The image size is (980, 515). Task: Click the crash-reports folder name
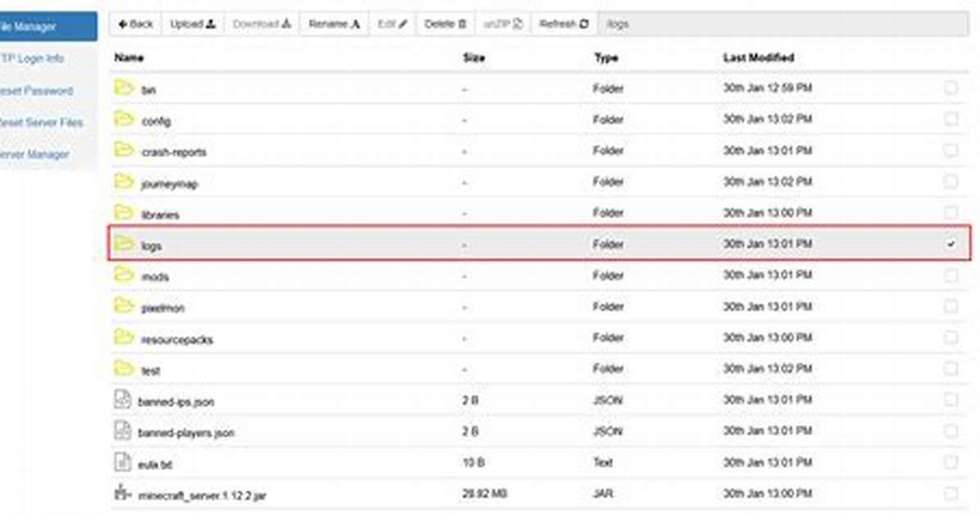click(174, 152)
